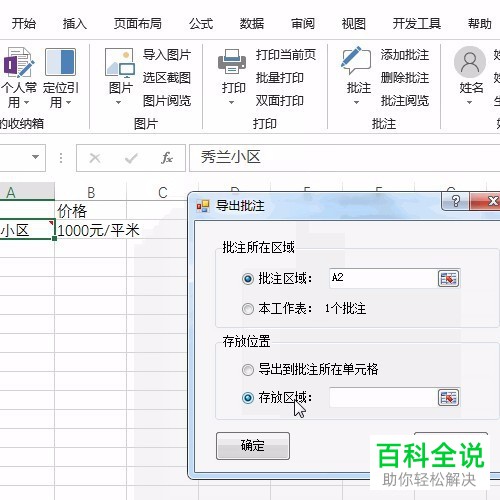Click 双面打印 command

(280, 101)
